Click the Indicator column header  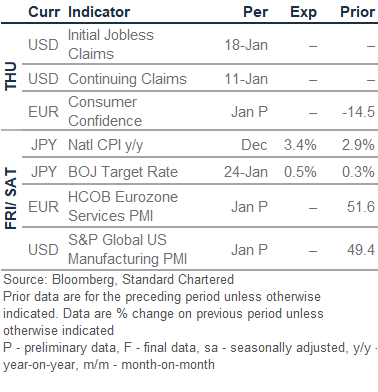(99, 12)
